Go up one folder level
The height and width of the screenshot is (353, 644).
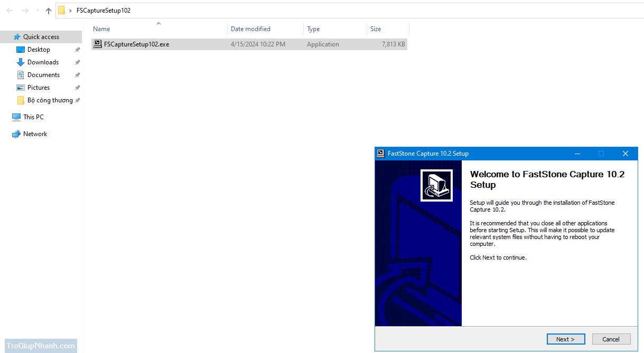coord(49,11)
